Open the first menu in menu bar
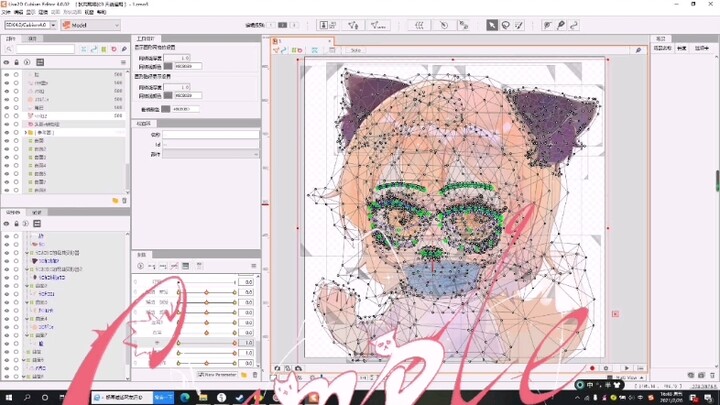 click(6, 12)
